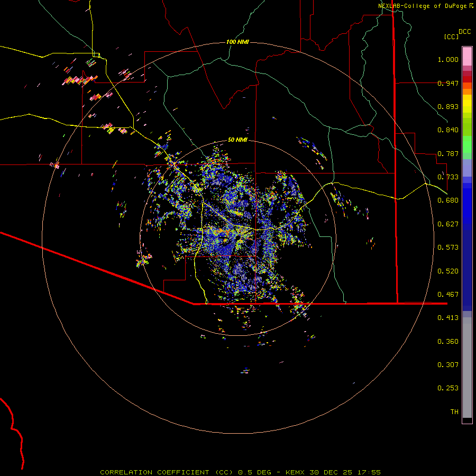
Task: Select the 0.307 scale value
Action: [448, 365]
